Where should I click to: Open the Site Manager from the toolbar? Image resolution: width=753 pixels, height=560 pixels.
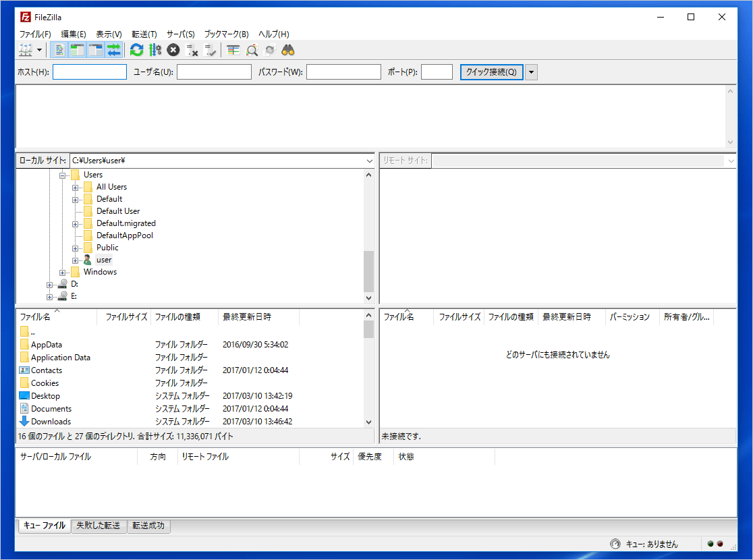26,50
